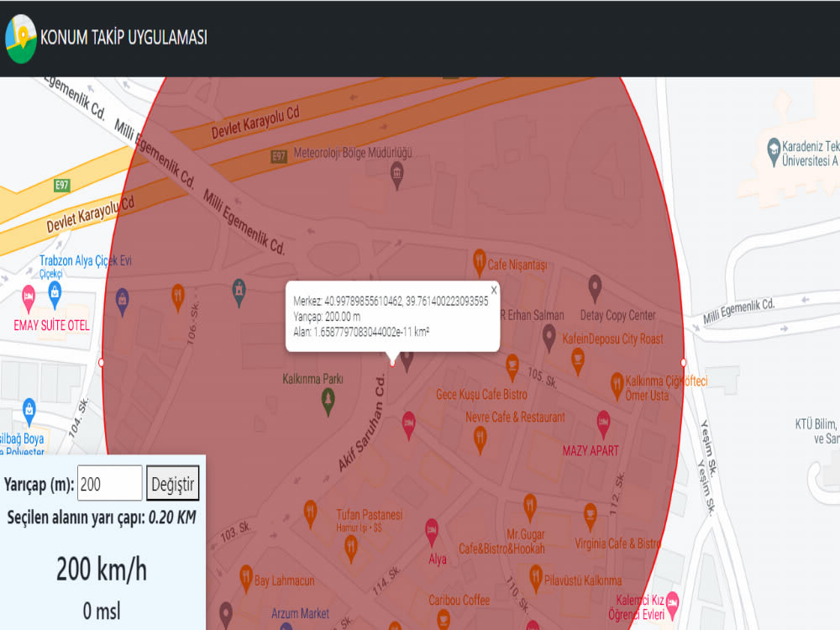Image resolution: width=840 pixels, height=630 pixels.
Task: Click the circle's center point handle
Action: [x=392, y=363]
